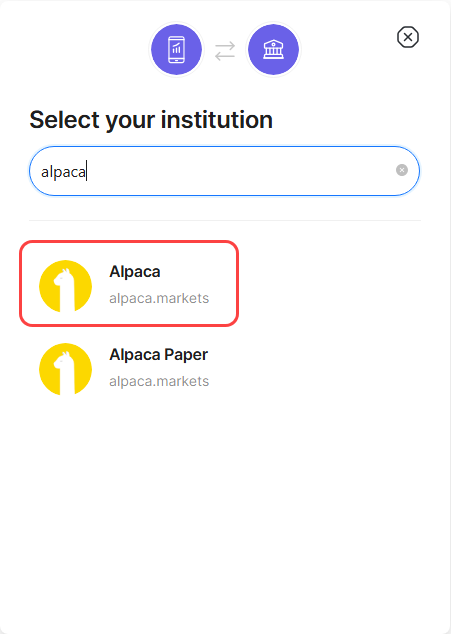Click the yellow llama logo next to Alpaca
This screenshot has width=451, height=634.
coord(66,286)
